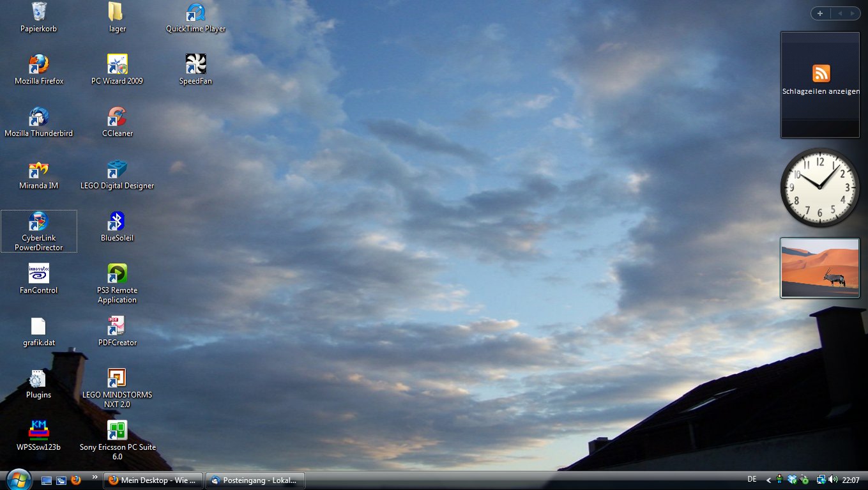Select the QuickTime Player desktop icon
This screenshot has height=490, width=868.
tap(195, 12)
